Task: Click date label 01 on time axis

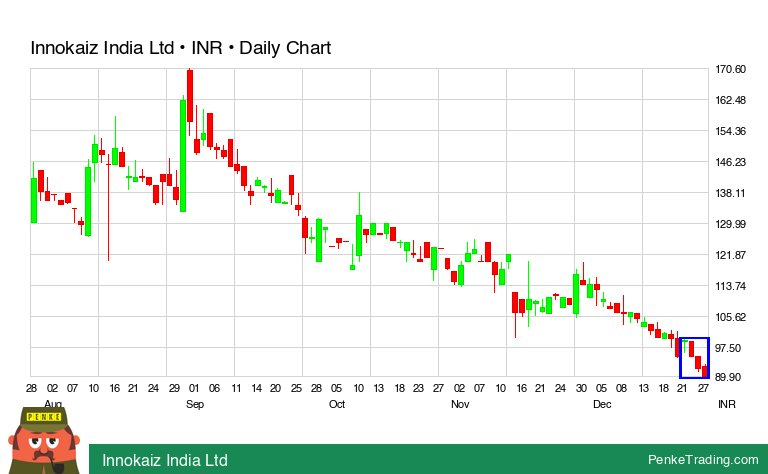Action: [194, 388]
